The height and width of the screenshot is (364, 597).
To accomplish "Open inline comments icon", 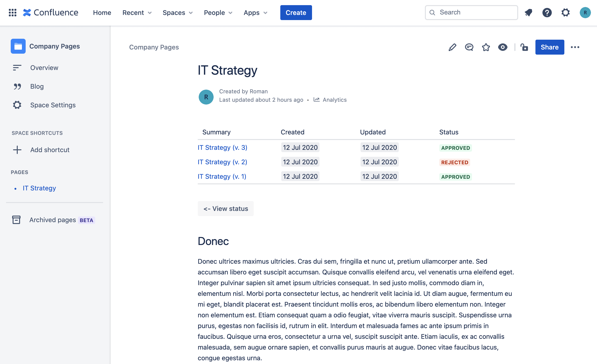I will [x=469, y=47].
